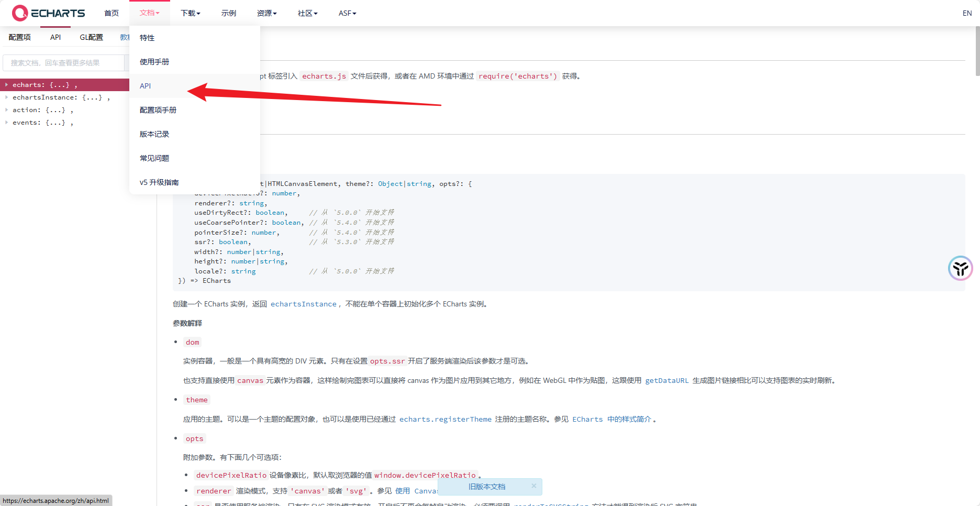The image size is (980, 506).
Task: Click the useDirtyRect?: boolean code line
Action: click(x=241, y=213)
